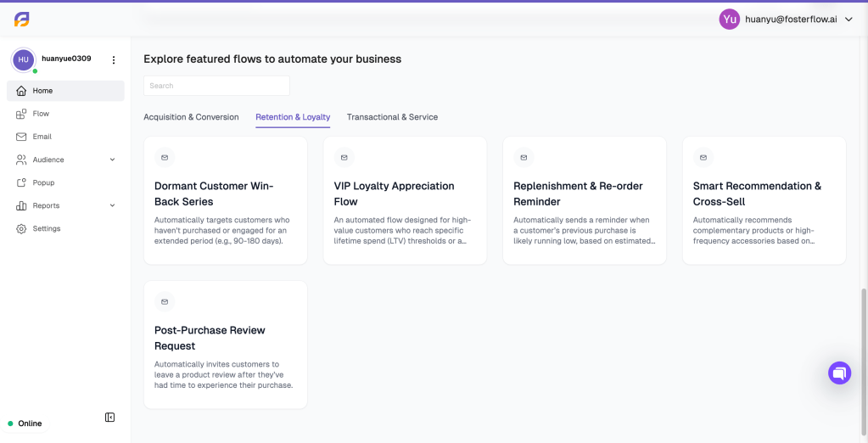This screenshot has width=868, height=443.
Task: Expand the Audience submenu chevron
Action: click(x=112, y=160)
